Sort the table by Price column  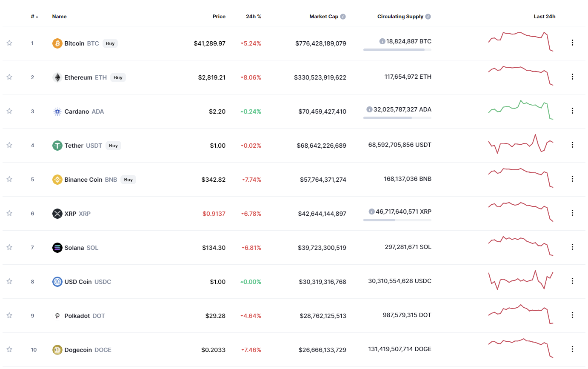click(x=219, y=17)
